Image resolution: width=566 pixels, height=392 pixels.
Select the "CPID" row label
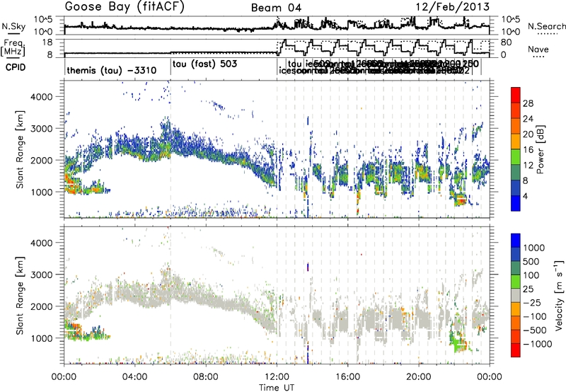pyautogui.click(x=16, y=67)
